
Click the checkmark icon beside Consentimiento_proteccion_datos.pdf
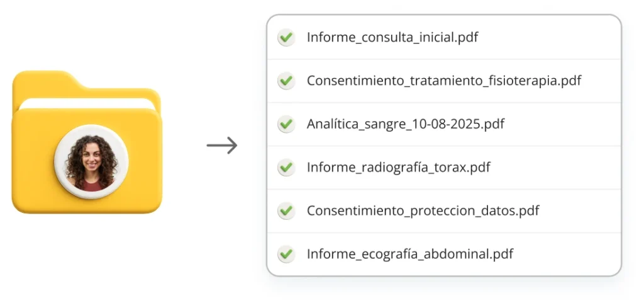point(286,211)
